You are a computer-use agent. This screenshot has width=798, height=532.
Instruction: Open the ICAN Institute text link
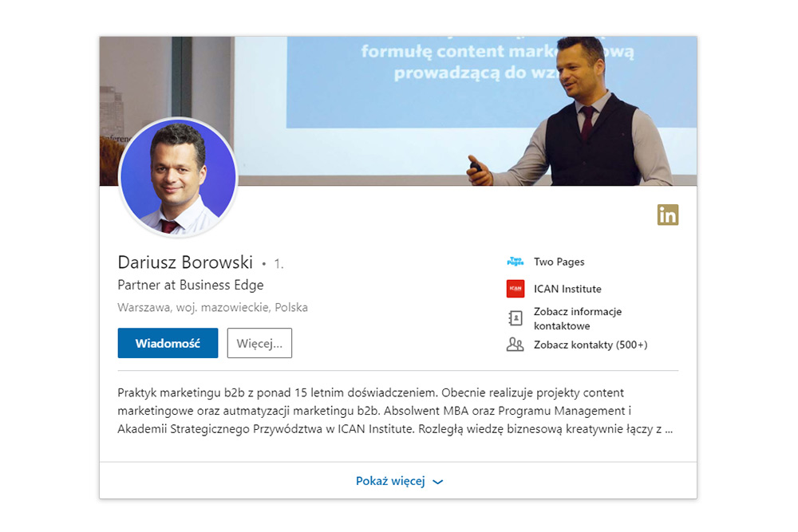(567, 289)
